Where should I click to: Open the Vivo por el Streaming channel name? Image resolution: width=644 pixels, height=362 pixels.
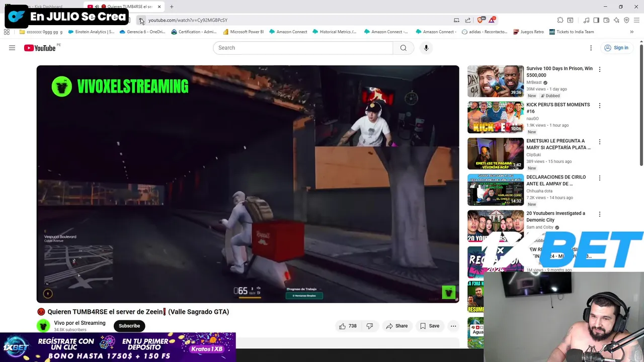[x=79, y=323]
